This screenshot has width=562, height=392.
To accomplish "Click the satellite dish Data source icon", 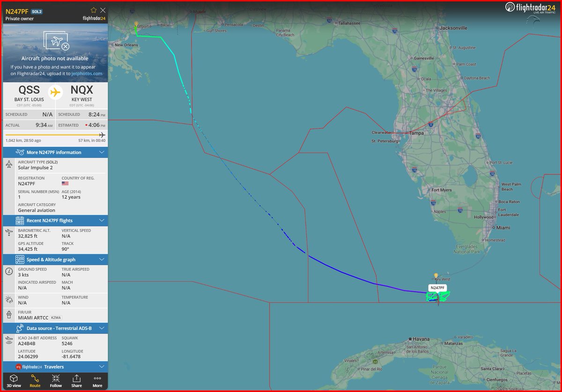I will pos(20,328).
